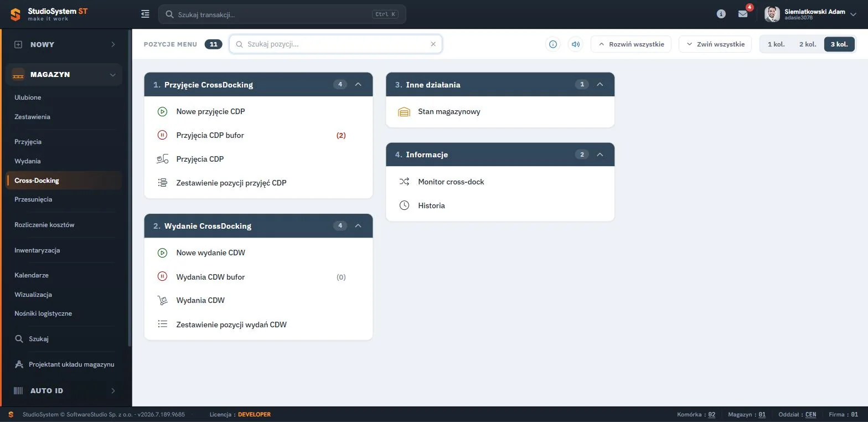Viewport: 868px width, 422px height.
Task: Click the speaker sound icon
Action: click(x=576, y=44)
